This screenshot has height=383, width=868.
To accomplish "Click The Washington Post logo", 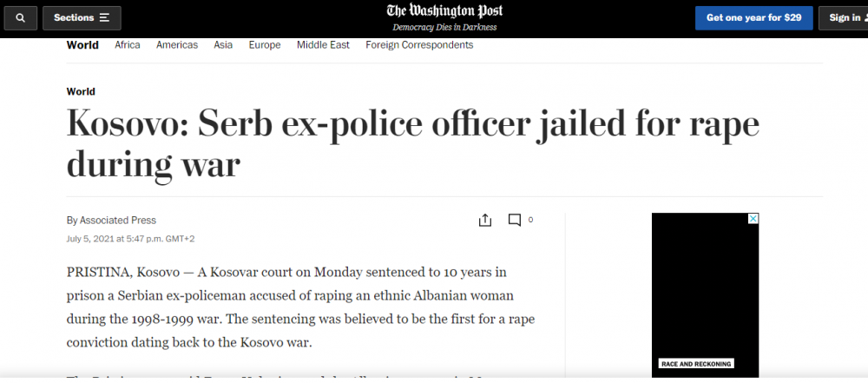I will click(444, 11).
